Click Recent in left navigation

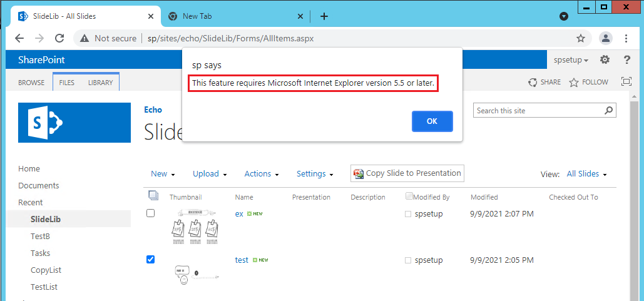coord(31,203)
